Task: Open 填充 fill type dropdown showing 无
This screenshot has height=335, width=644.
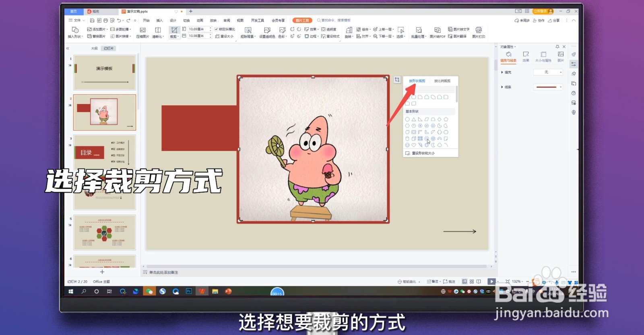Action: tap(548, 72)
